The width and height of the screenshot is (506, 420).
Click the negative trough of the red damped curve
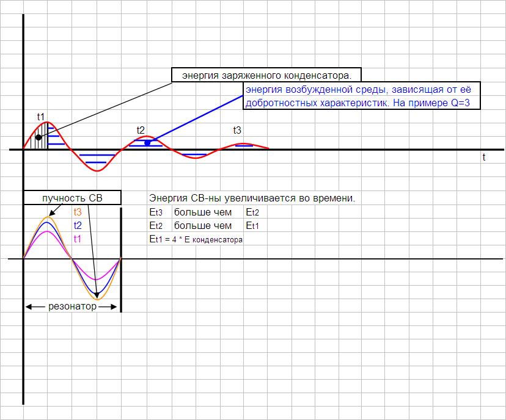point(97,170)
